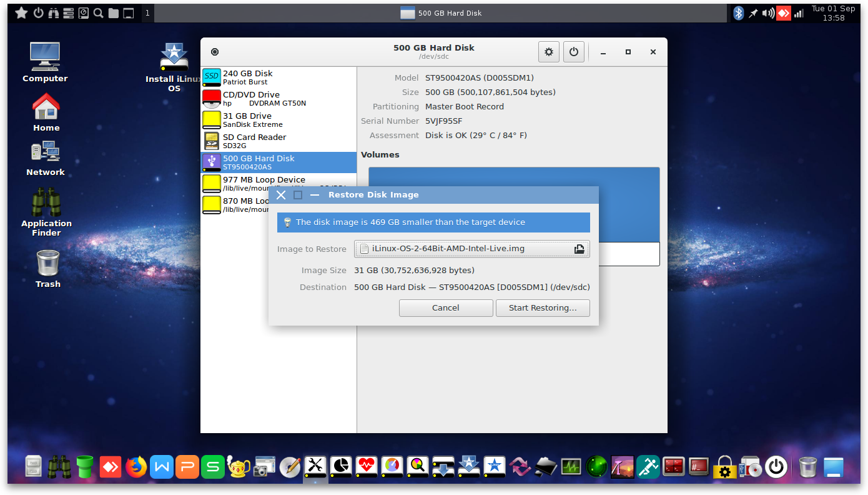Open network signal tray icon
This screenshot has height=495, width=868.
coord(799,12)
